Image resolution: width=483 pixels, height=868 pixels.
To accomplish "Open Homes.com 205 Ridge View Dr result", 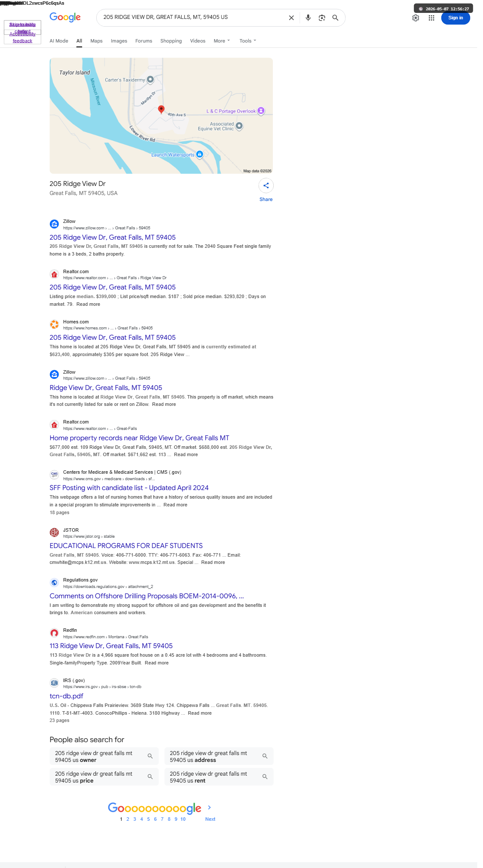I will tap(113, 338).
